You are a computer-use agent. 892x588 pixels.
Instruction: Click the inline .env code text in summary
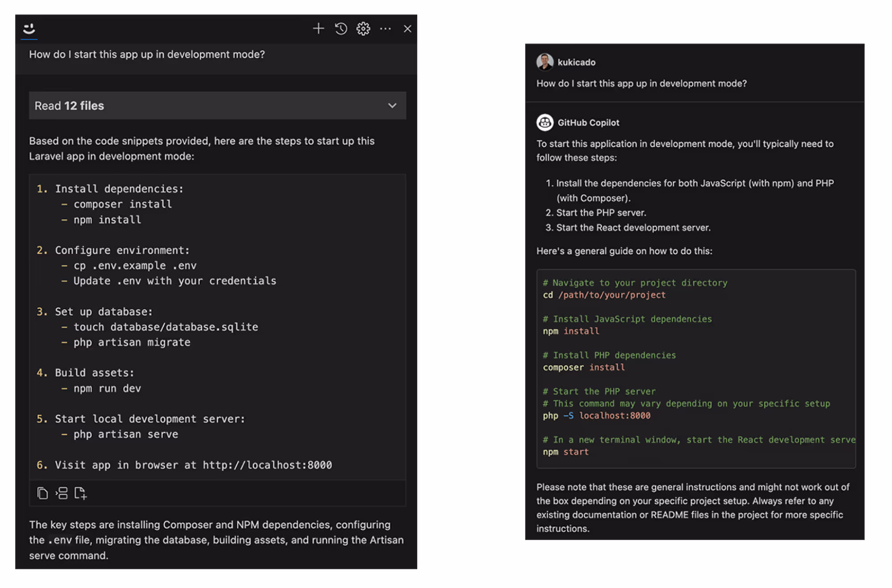[x=60, y=540]
